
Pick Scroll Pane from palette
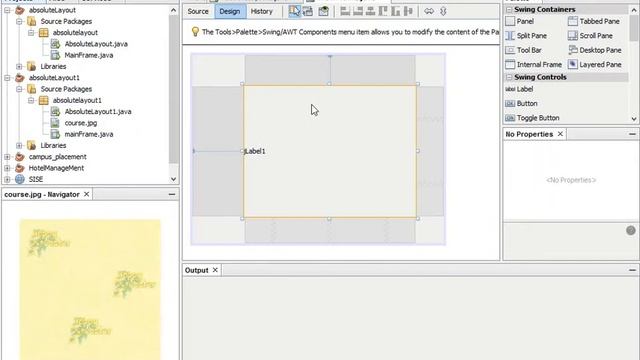pyautogui.click(x=590, y=36)
